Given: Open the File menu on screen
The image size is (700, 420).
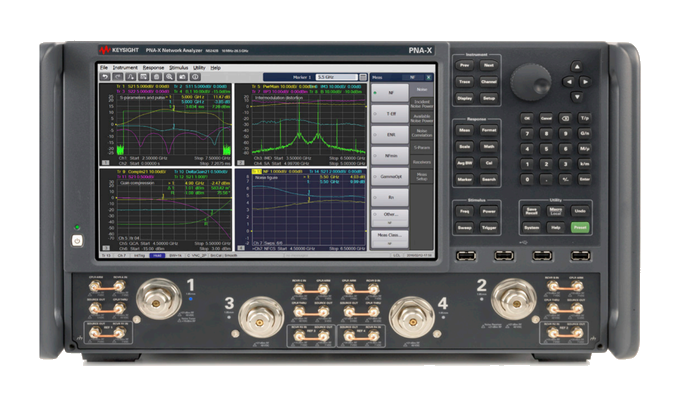Looking at the screenshot, I should (x=104, y=68).
